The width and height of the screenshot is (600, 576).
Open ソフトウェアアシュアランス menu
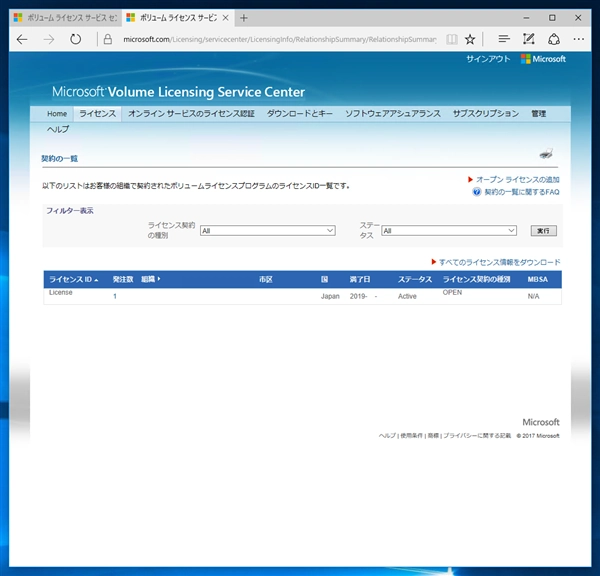(x=393, y=114)
